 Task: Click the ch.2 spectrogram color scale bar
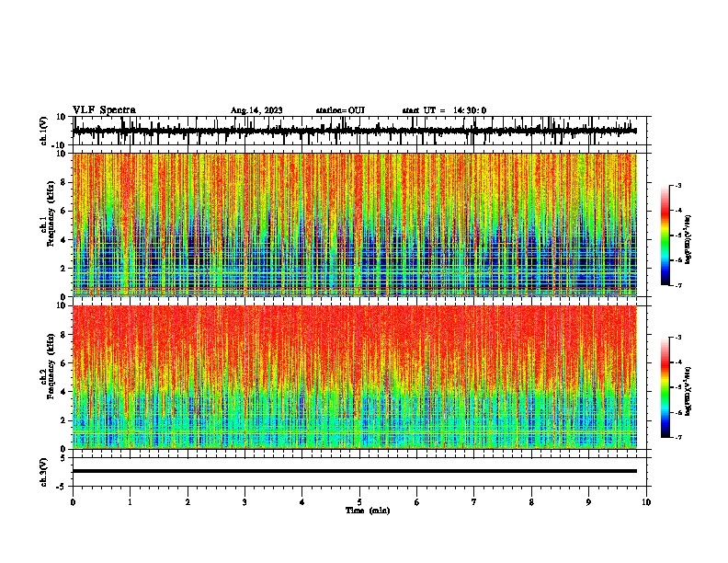pyautogui.click(x=665, y=387)
